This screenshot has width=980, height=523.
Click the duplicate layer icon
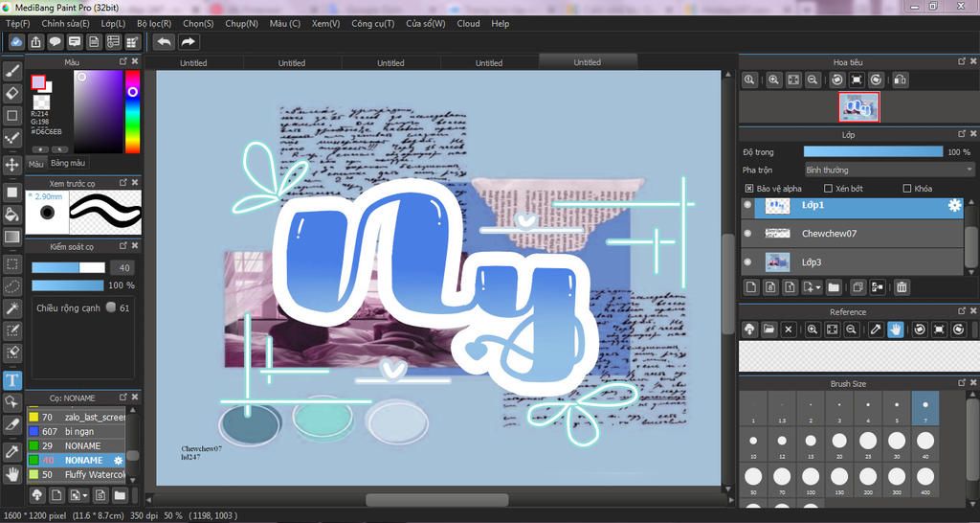coord(857,287)
